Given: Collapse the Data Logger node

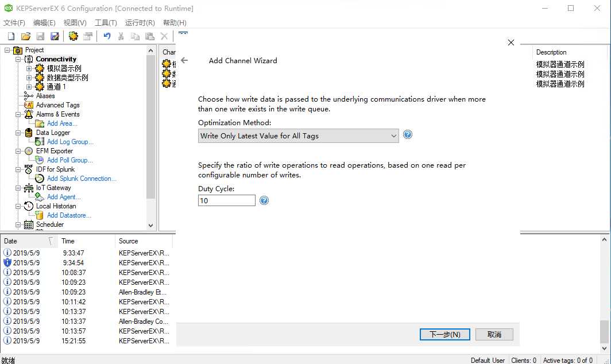Looking at the screenshot, I should click(18, 133).
